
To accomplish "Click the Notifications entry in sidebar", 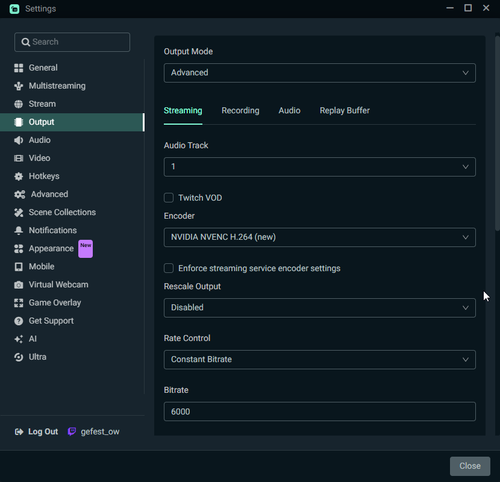I will (x=72, y=230).
